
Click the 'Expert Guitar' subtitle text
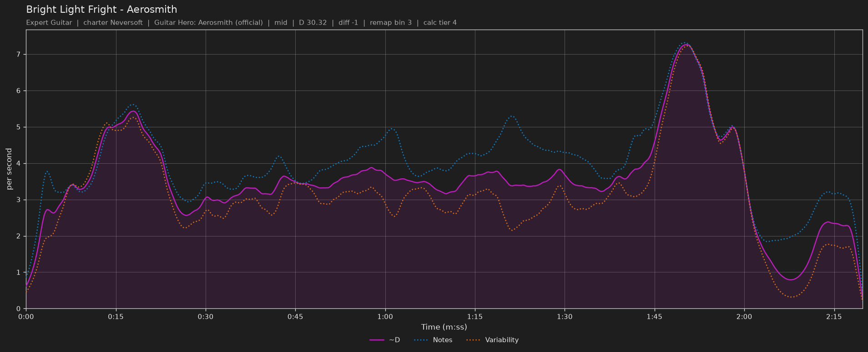pos(49,23)
